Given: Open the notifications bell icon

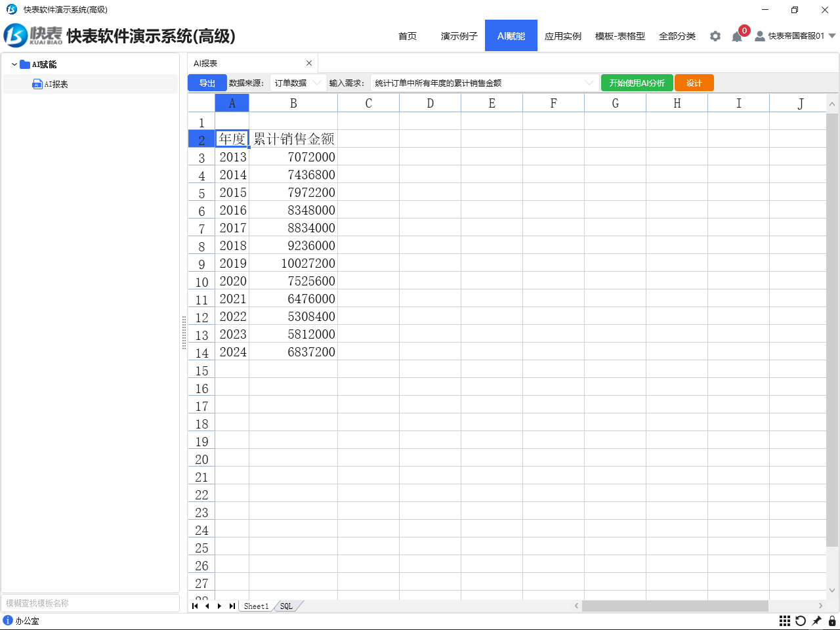Looking at the screenshot, I should (737, 37).
